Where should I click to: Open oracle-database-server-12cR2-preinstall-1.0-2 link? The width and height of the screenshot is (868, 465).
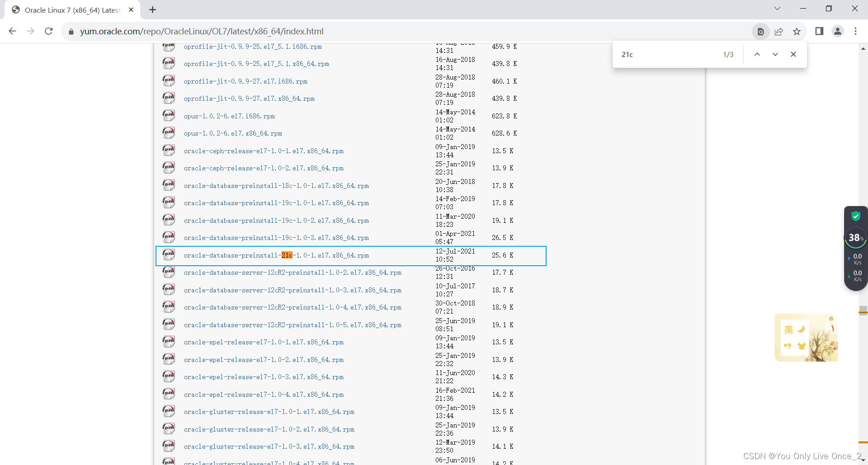click(292, 273)
